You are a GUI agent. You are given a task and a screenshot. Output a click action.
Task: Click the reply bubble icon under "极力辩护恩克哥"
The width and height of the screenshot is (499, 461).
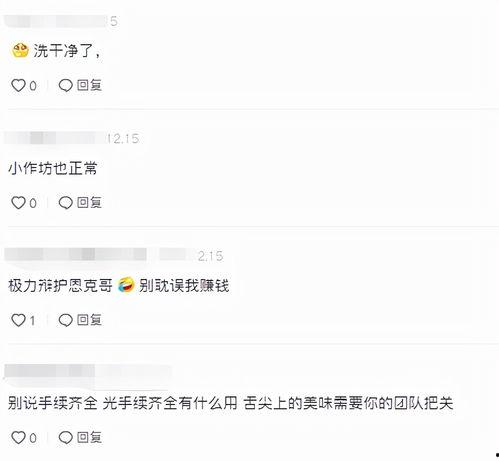pyautogui.click(x=65, y=320)
